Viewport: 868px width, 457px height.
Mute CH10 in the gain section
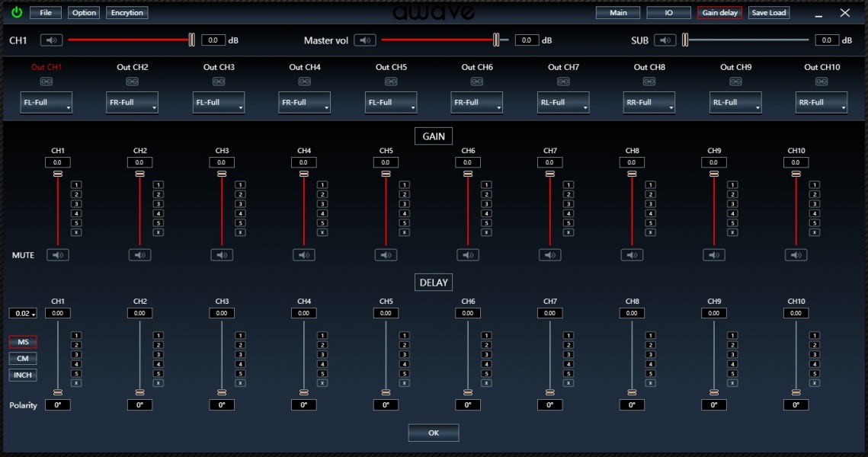click(x=796, y=255)
